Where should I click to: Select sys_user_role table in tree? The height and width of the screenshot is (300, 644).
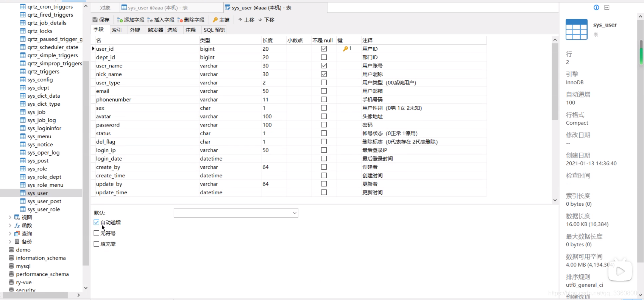pos(44,209)
